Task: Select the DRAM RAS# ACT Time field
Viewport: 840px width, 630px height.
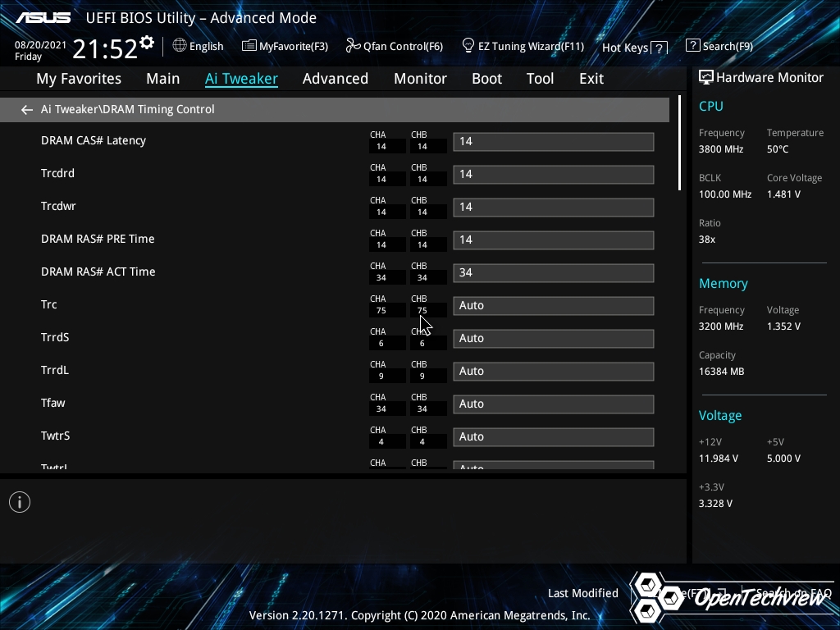Action: (554, 272)
